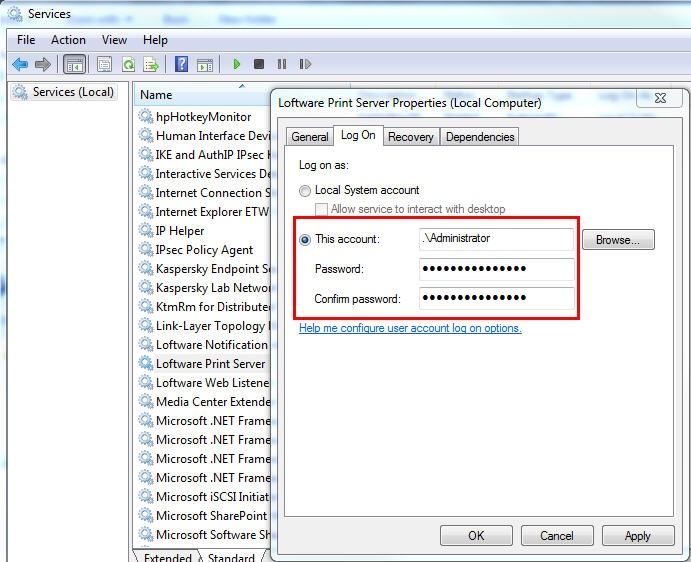Select IPsec Policy Agent service row
The image size is (691, 562).
(x=203, y=249)
